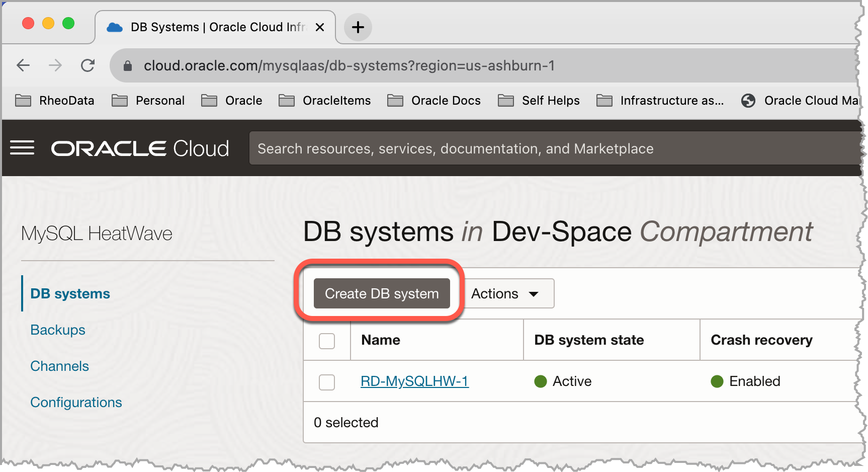868x472 pixels.
Task: Click the lock icon in the address bar
Action: [x=128, y=66]
